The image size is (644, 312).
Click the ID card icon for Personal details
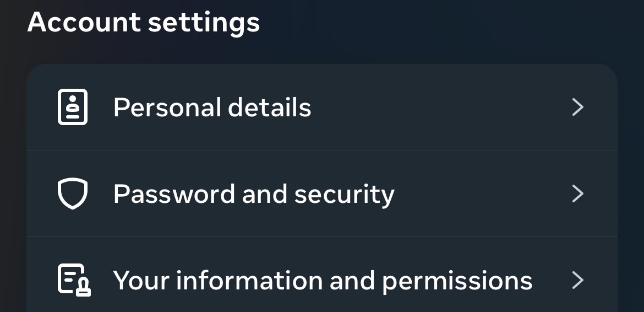pos(72,107)
